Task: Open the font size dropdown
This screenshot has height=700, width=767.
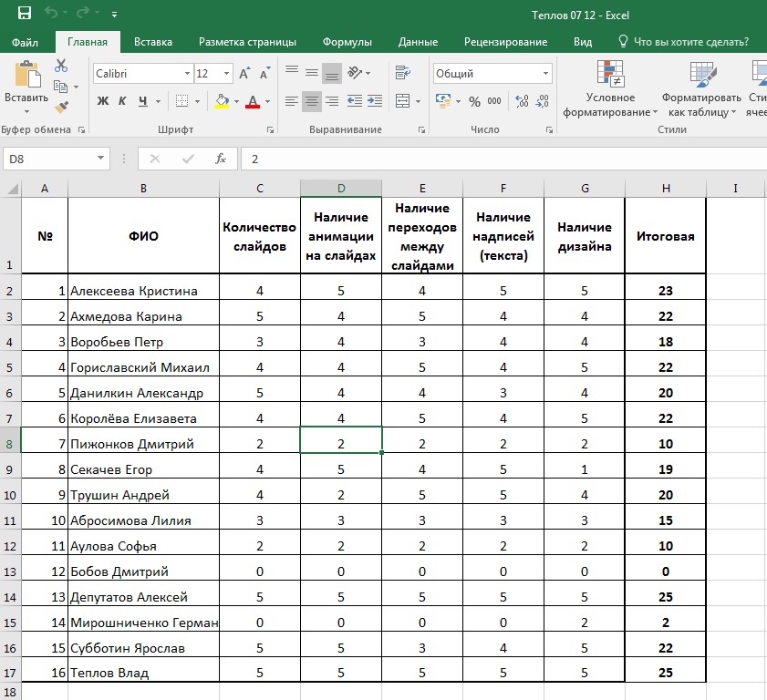Action: 226,74
